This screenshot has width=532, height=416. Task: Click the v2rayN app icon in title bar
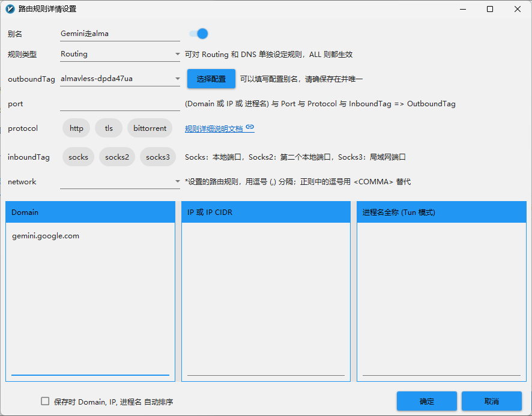[x=10, y=9]
